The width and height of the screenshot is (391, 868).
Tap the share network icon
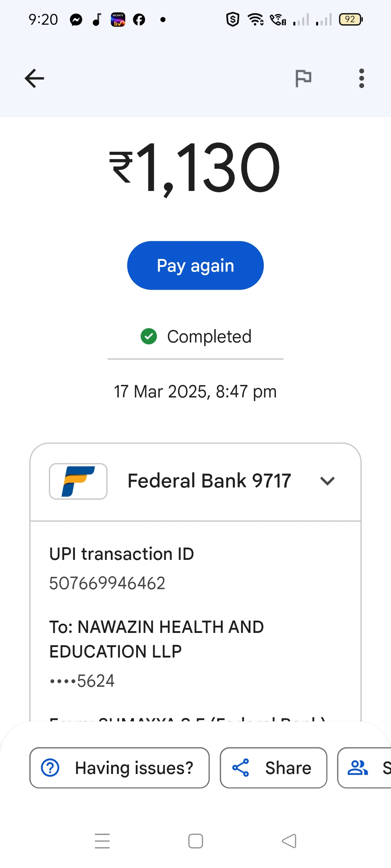pyautogui.click(x=241, y=768)
